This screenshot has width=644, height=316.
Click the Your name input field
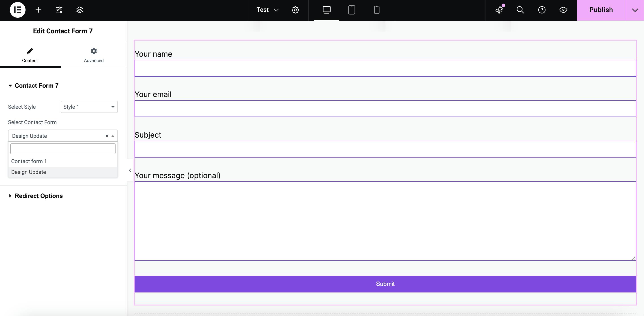tap(385, 68)
